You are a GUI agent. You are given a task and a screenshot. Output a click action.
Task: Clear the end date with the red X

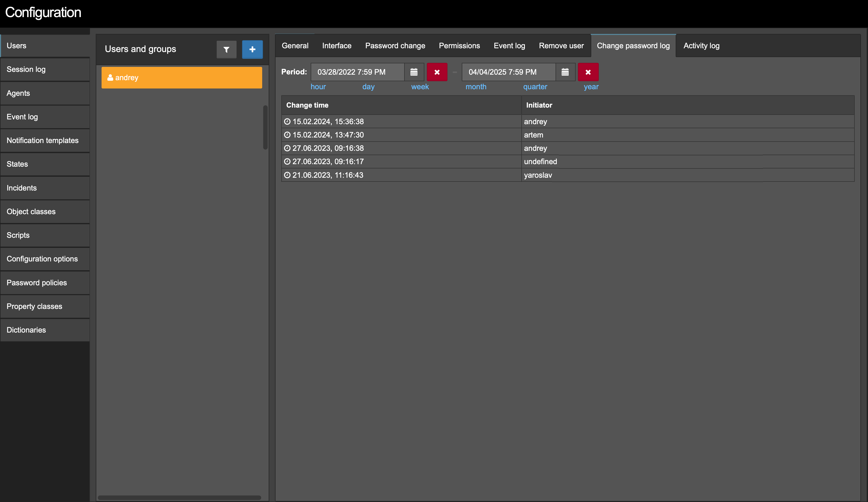point(588,72)
